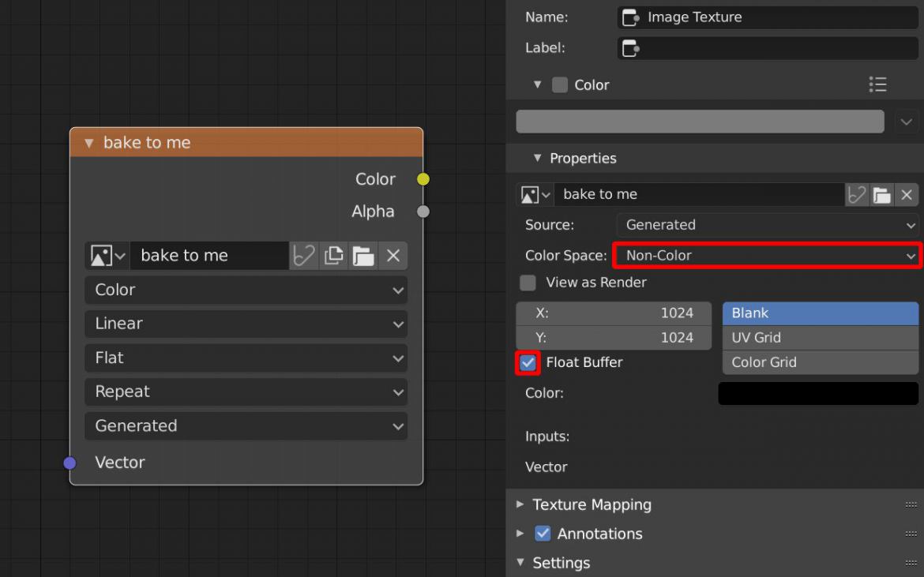924x577 pixels.
Task: Click the Label text field
Action: coord(767,48)
